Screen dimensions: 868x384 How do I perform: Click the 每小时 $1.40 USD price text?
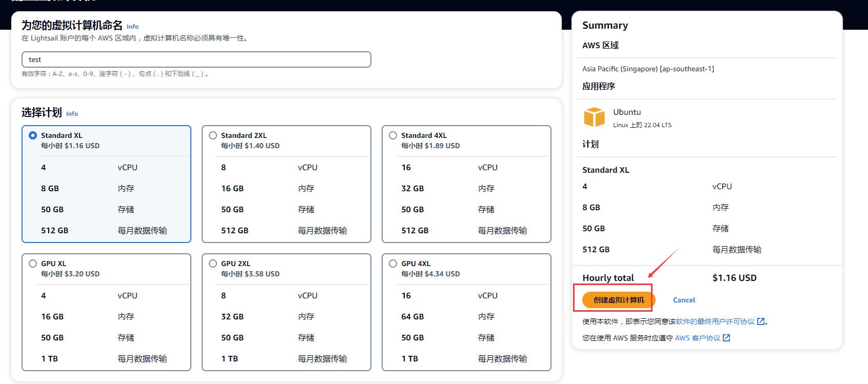tap(250, 146)
